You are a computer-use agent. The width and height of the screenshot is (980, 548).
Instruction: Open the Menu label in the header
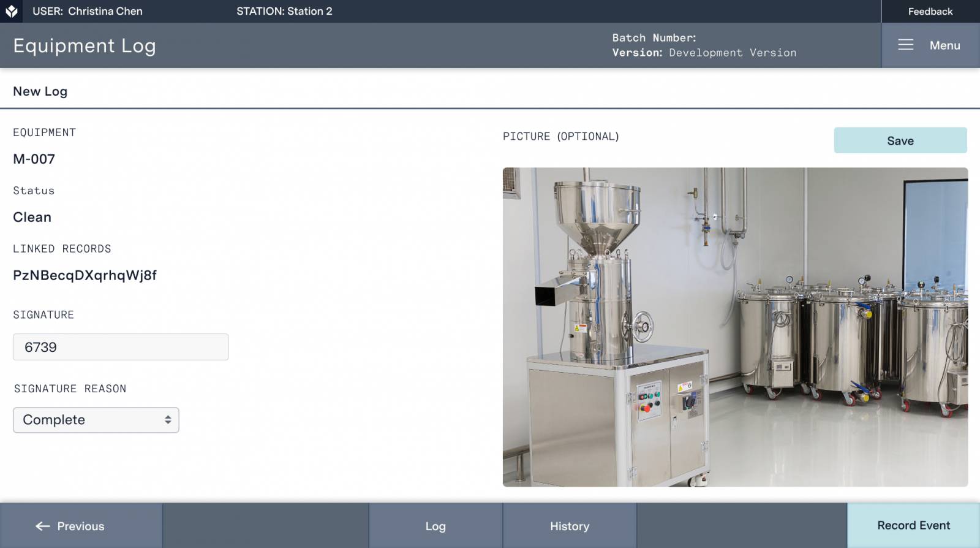[944, 45]
